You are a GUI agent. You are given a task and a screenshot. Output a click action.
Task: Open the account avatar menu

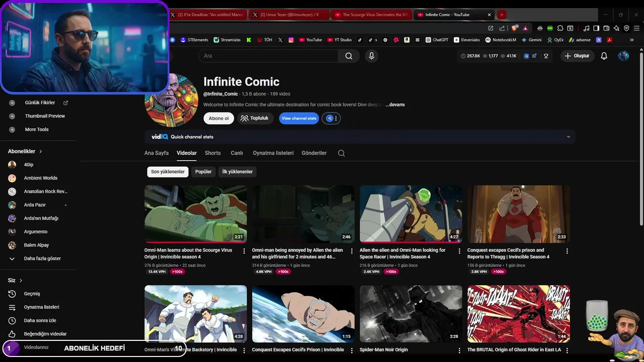pyautogui.click(x=623, y=56)
